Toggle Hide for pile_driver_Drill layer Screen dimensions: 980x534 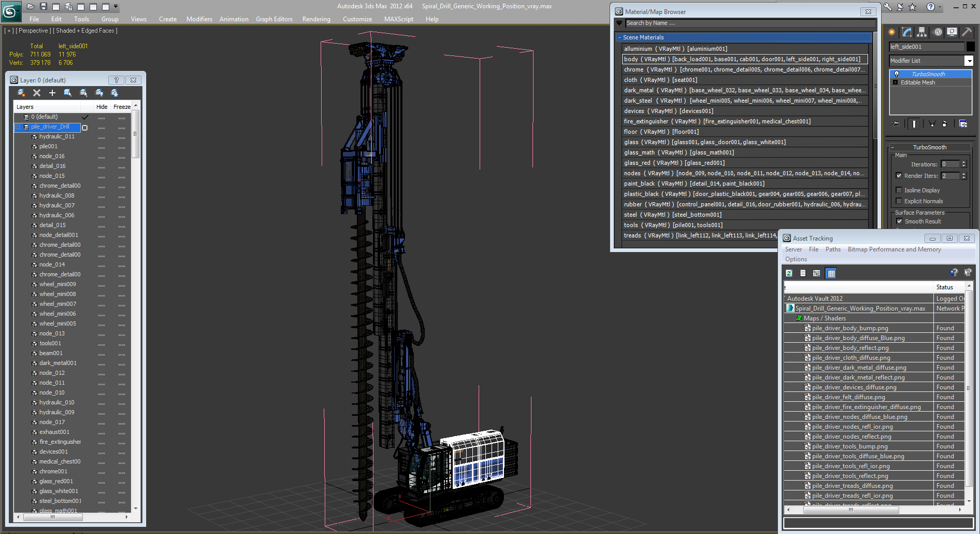[x=102, y=127]
